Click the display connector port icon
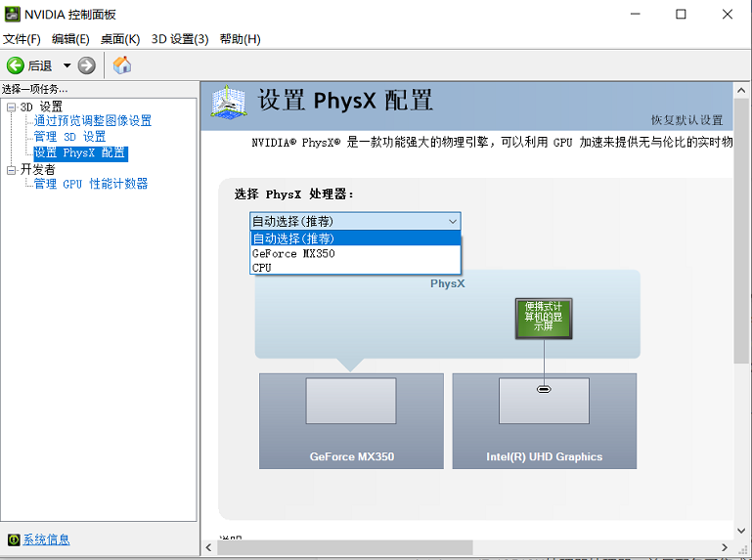 coord(544,389)
